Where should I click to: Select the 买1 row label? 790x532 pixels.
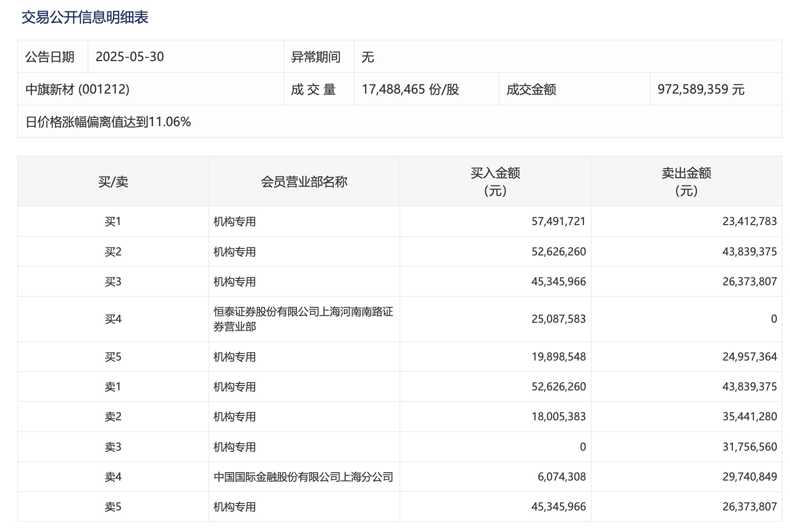pos(113,222)
